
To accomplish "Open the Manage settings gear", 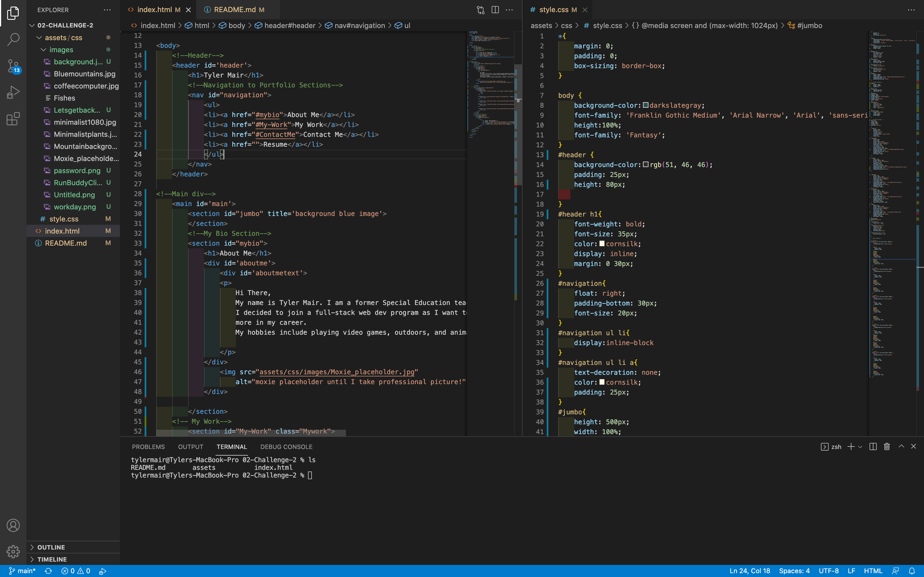I will (x=13, y=551).
